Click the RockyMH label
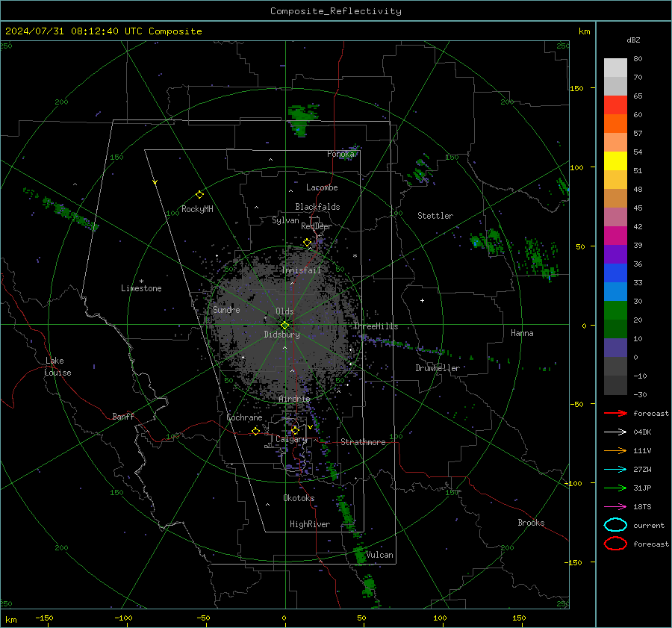672x628 pixels. pyautogui.click(x=197, y=209)
